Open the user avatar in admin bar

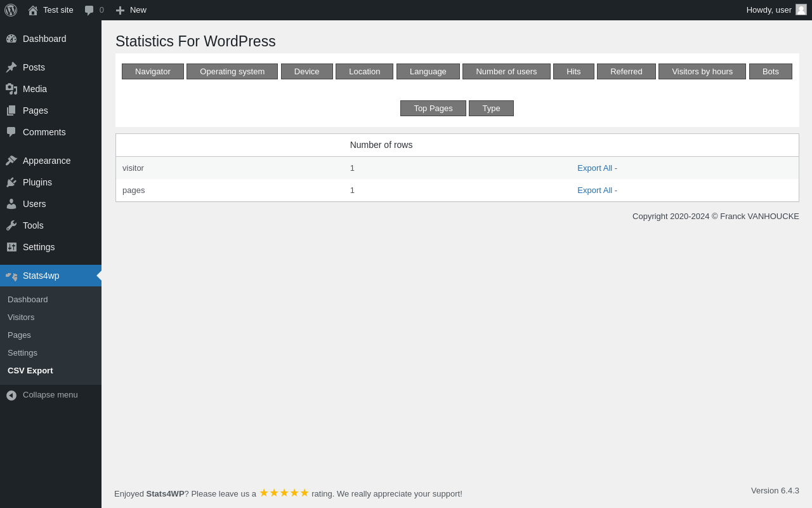(x=801, y=10)
